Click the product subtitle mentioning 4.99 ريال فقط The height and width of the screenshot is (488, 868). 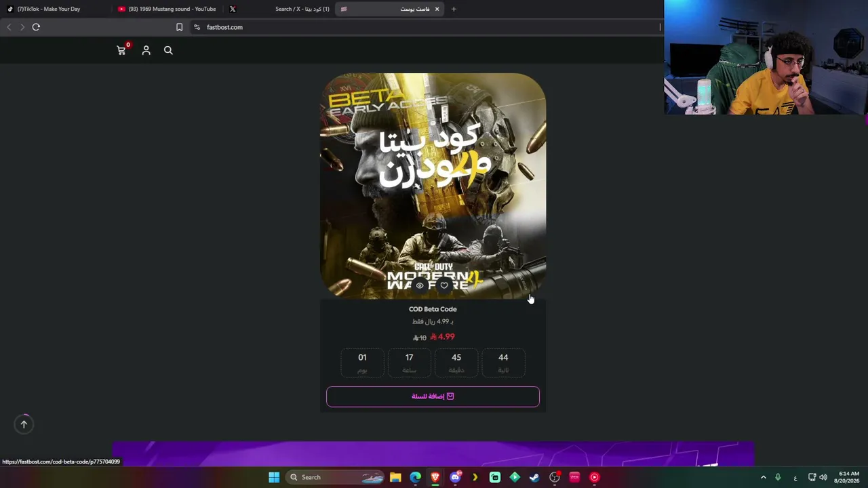click(433, 322)
